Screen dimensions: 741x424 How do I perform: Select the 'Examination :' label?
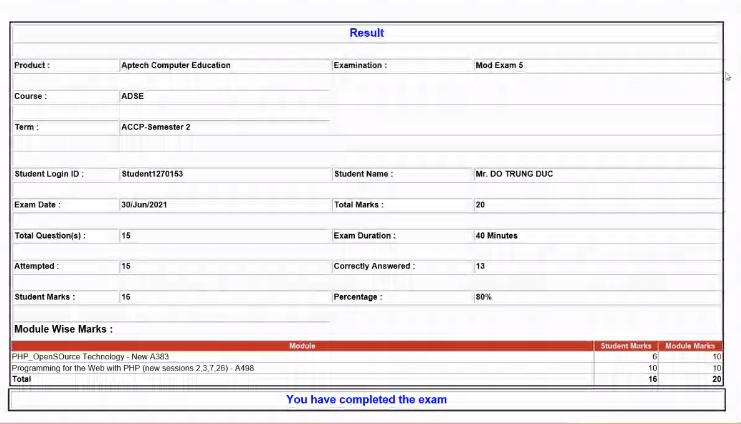pos(360,65)
